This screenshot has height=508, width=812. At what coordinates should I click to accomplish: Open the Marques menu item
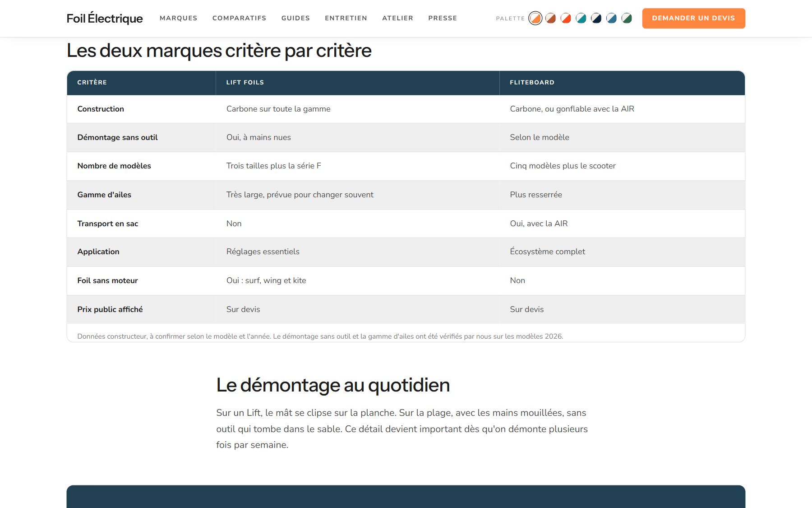pyautogui.click(x=179, y=19)
